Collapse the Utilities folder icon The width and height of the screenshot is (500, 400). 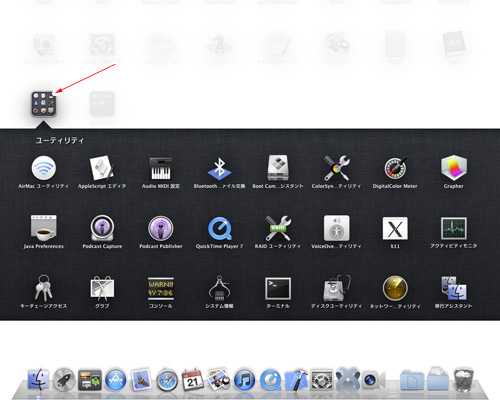coord(44,104)
